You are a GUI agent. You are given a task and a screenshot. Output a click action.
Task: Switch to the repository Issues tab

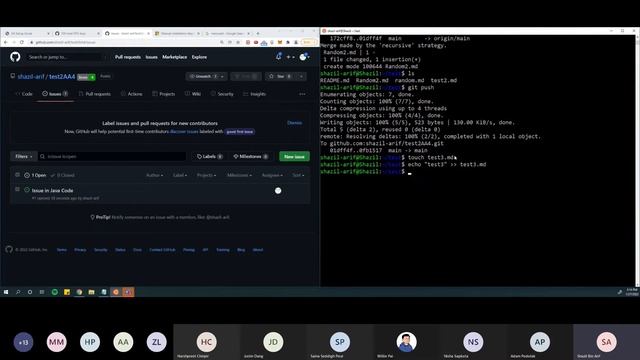click(x=55, y=94)
